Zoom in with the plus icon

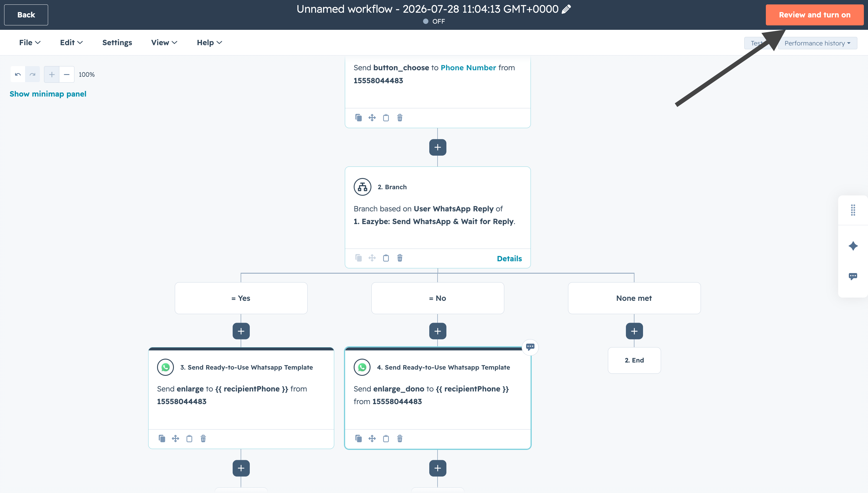click(x=52, y=74)
